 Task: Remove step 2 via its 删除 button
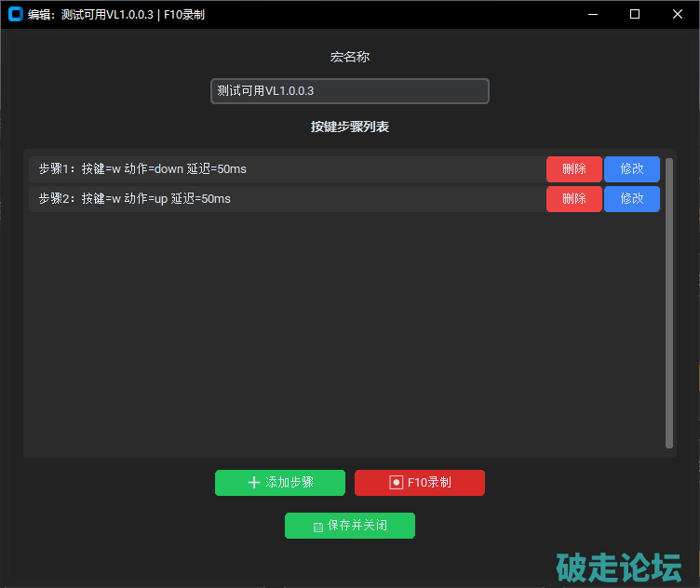click(573, 199)
